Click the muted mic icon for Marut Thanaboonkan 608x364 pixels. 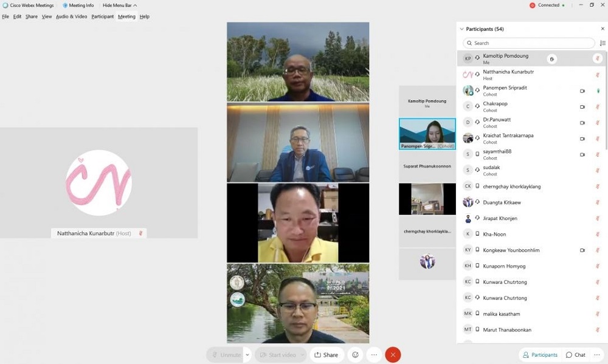(x=598, y=330)
